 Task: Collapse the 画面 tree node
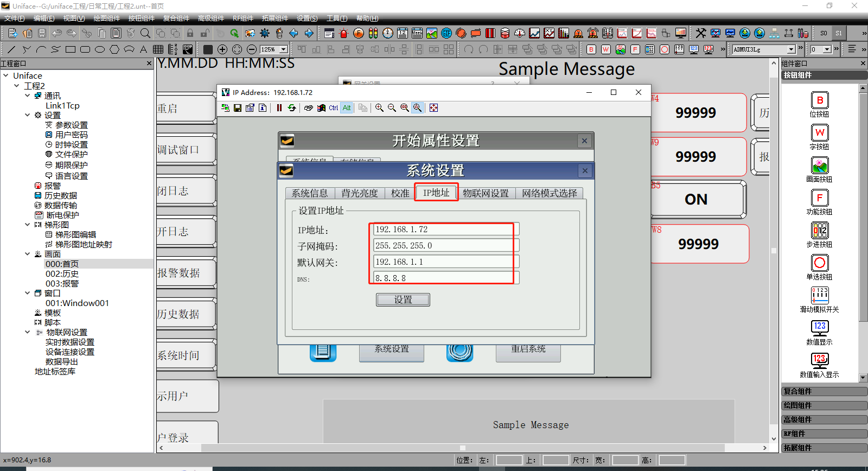coord(28,254)
